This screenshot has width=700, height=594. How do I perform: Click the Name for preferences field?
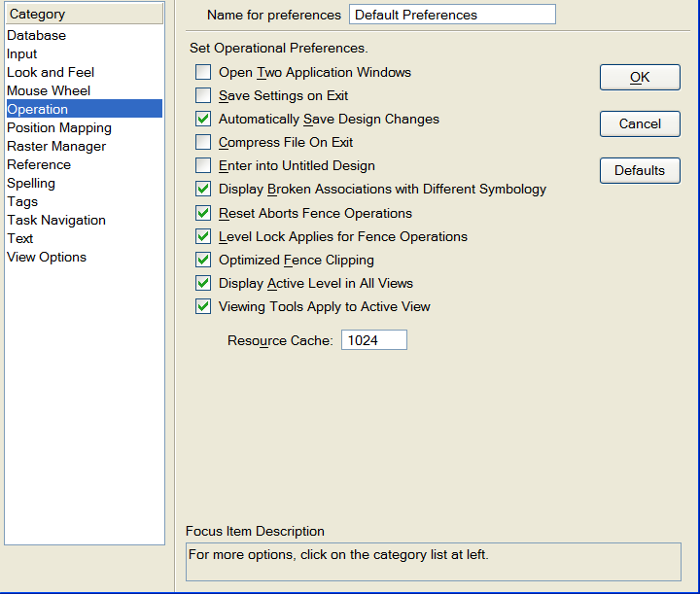click(452, 15)
